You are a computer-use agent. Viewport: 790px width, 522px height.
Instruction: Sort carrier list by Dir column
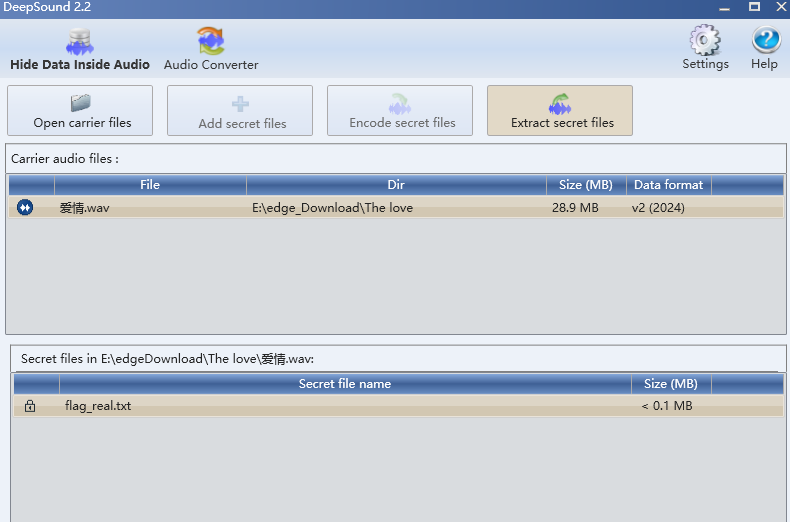click(396, 185)
